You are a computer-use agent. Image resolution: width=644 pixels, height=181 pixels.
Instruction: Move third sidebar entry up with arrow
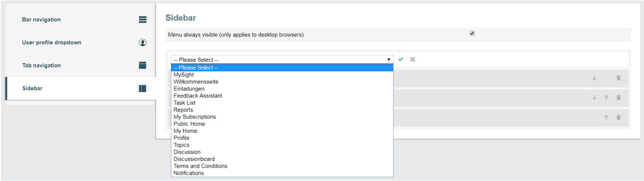click(606, 117)
